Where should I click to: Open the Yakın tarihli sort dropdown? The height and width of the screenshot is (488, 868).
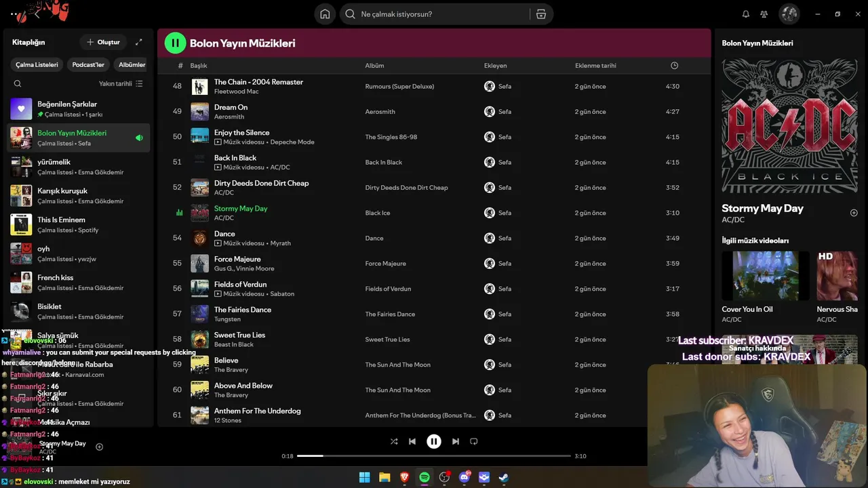click(x=121, y=84)
